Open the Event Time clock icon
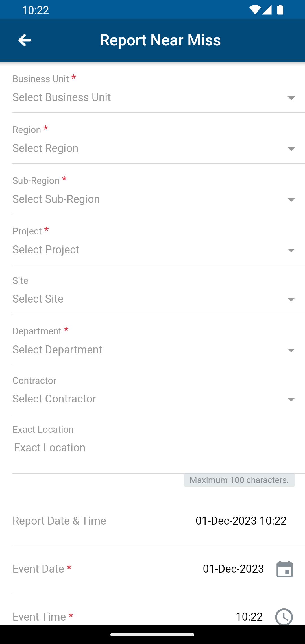Image resolution: width=305 pixels, height=644 pixels. pyautogui.click(x=284, y=617)
